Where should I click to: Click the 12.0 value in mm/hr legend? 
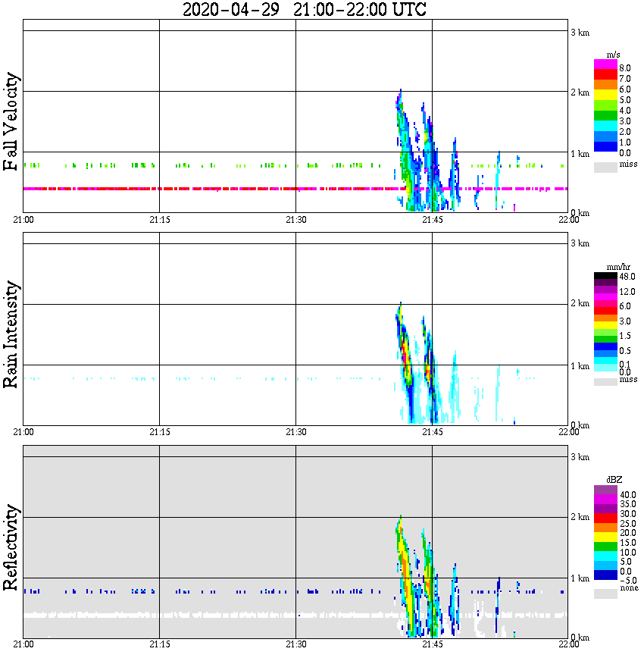627,291
